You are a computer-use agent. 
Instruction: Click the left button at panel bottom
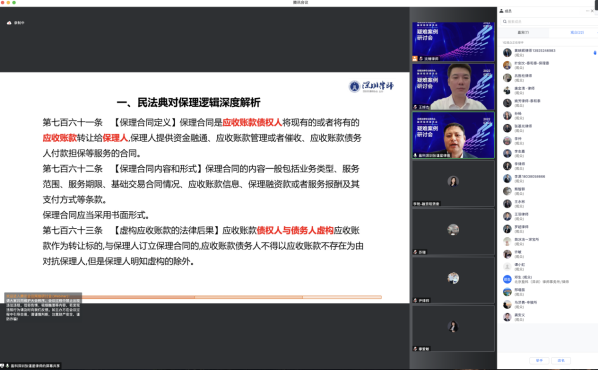(539, 360)
